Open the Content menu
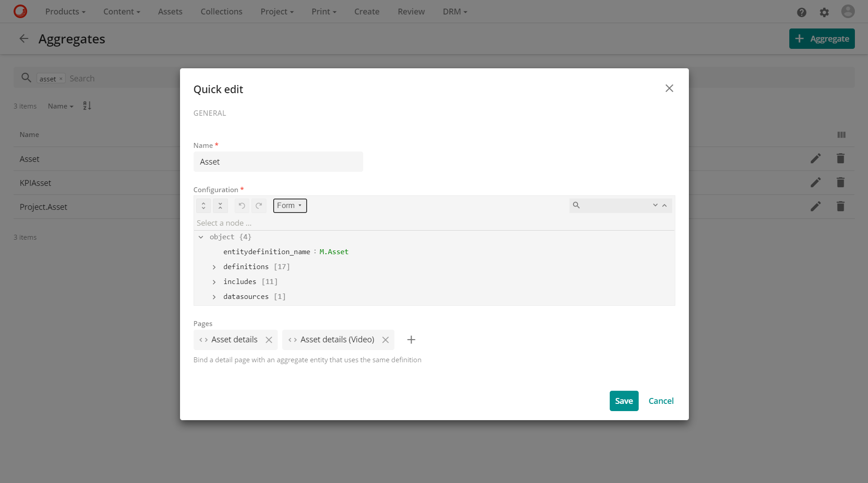 pos(122,12)
